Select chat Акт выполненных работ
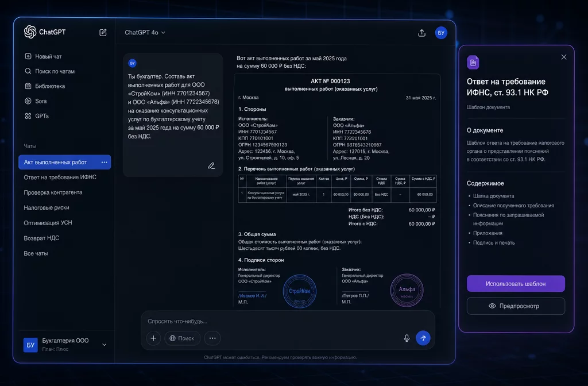This screenshot has width=588, height=386. click(x=64, y=162)
